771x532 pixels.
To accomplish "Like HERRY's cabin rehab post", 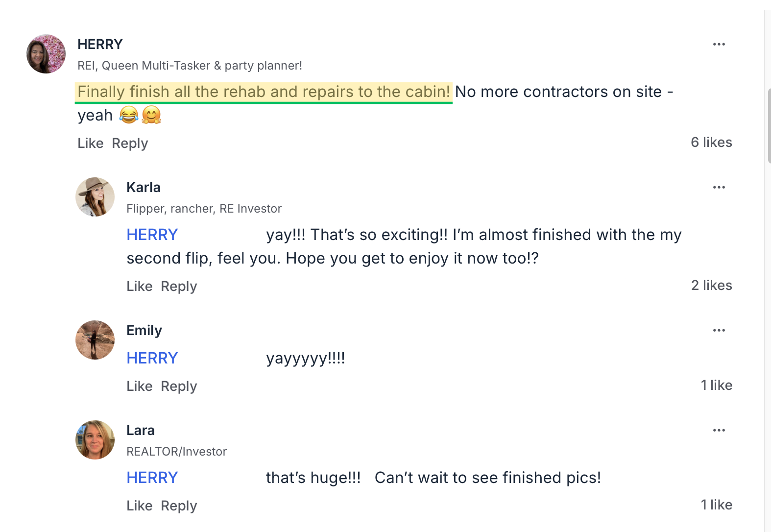I will coord(91,143).
